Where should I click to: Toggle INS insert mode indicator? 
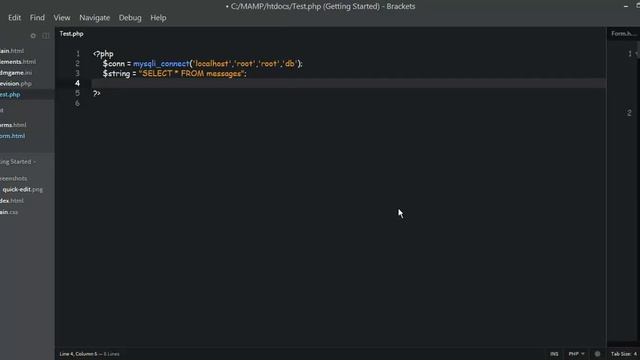coord(554,354)
